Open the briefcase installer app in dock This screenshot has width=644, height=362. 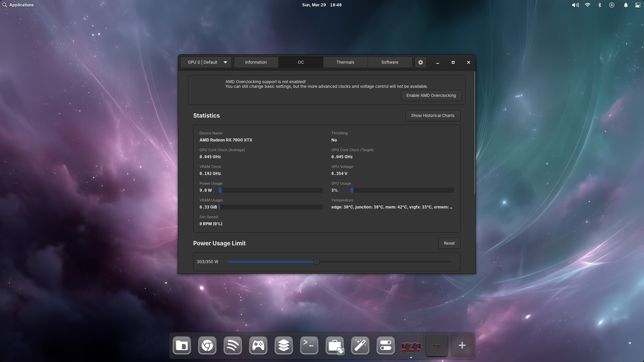coord(334,345)
